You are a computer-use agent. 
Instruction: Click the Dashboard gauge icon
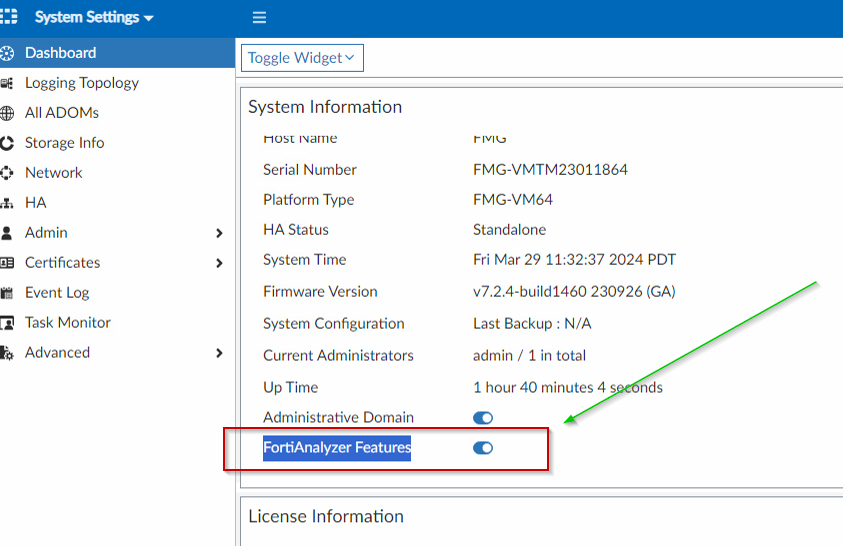point(7,53)
